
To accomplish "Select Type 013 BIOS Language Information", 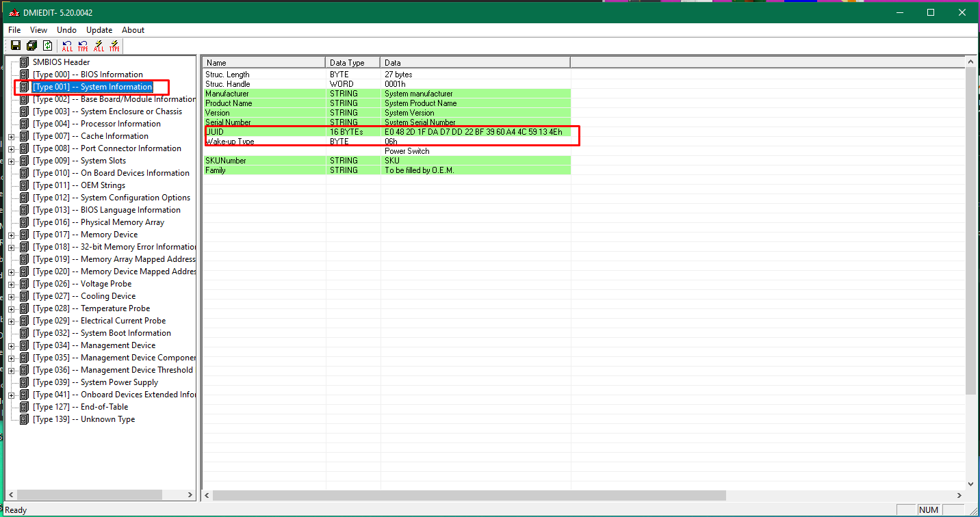I will pyautogui.click(x=107, y=210).
